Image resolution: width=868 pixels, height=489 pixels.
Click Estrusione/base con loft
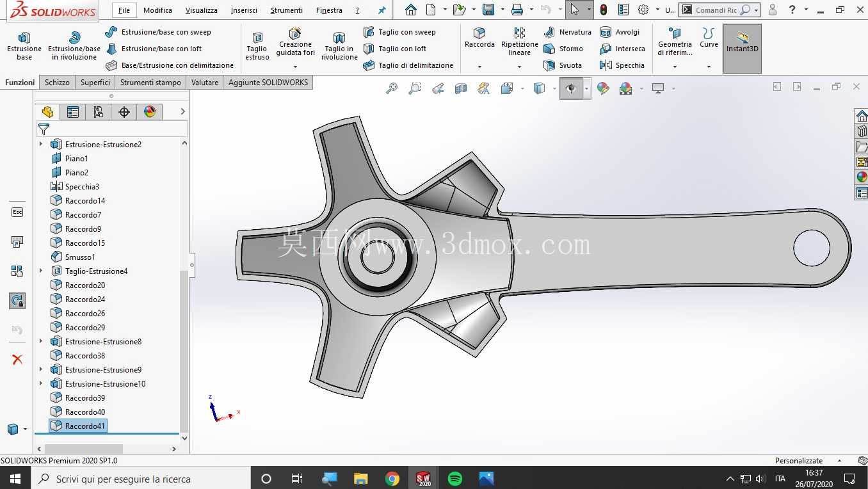point(154,49)
